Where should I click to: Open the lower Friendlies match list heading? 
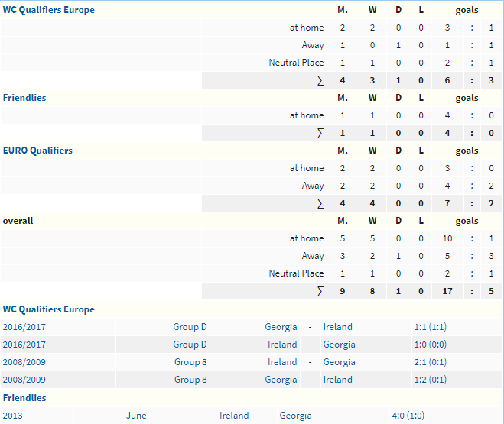pos(24,398)
